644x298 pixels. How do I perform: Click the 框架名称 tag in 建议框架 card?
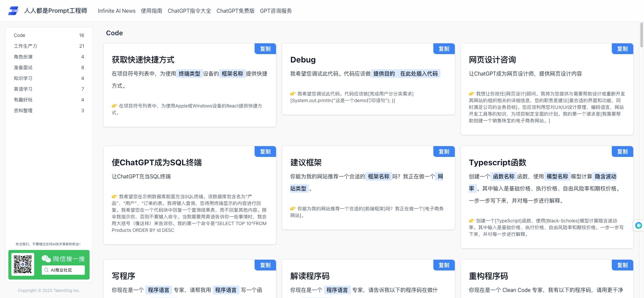(379, 176)
